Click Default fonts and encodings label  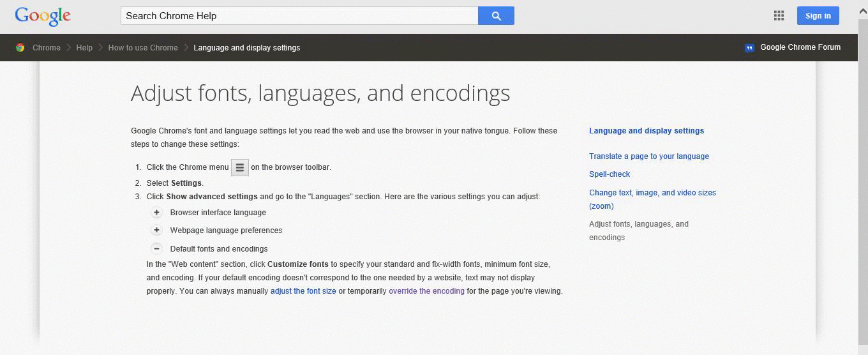[x=219, y=249]
